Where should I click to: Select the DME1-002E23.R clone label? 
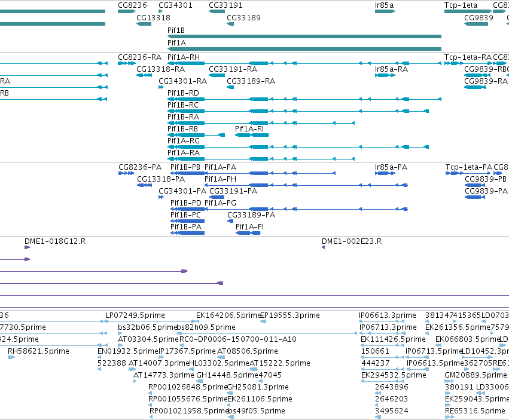point(352,241)
